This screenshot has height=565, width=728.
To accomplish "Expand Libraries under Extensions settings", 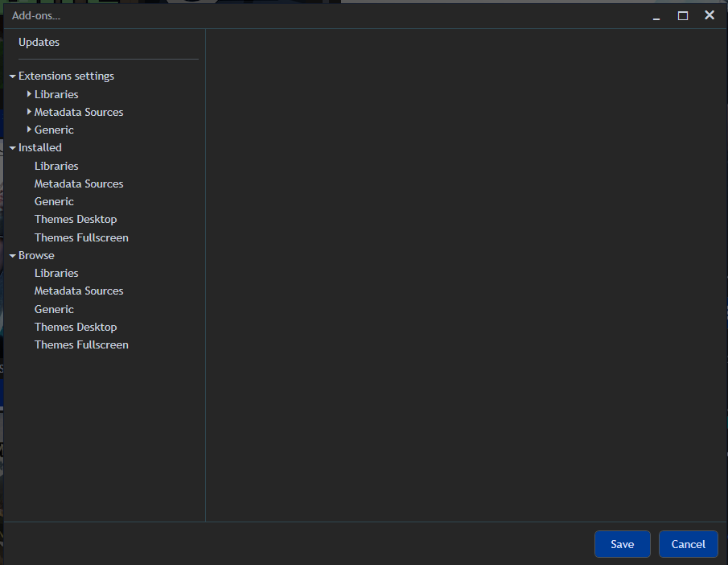I will (29, 94).
